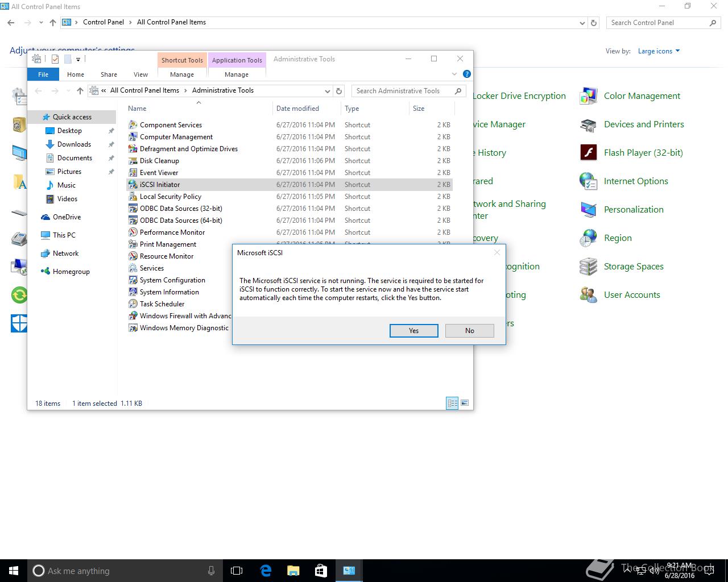Select the System Configuration icon
Viewport: 728px width, 582px height.
point(133,280)
